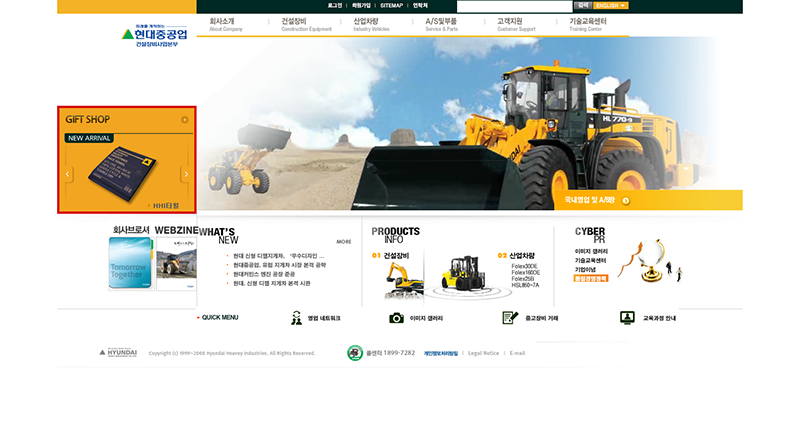Image resolution: width=800 pixels, height=423 pixels.
Task: Click the NEW ARRIVAL label
Action: pyautogui.click(x=89, y=138)
